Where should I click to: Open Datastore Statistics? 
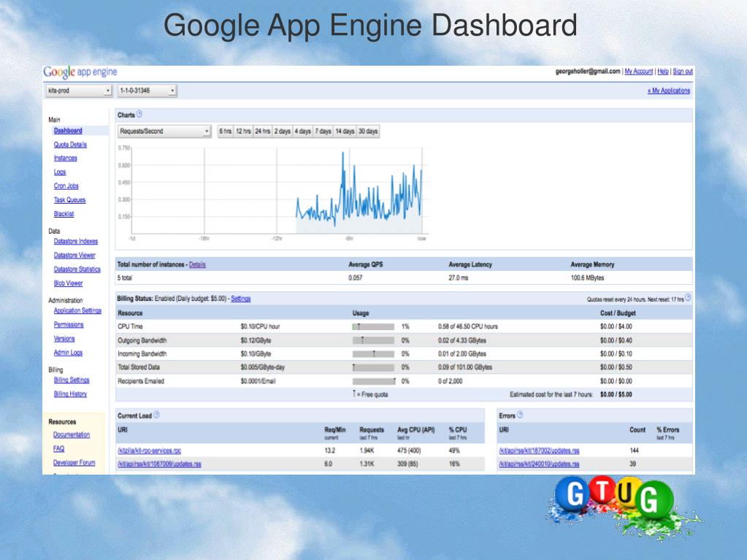(77, 269)
